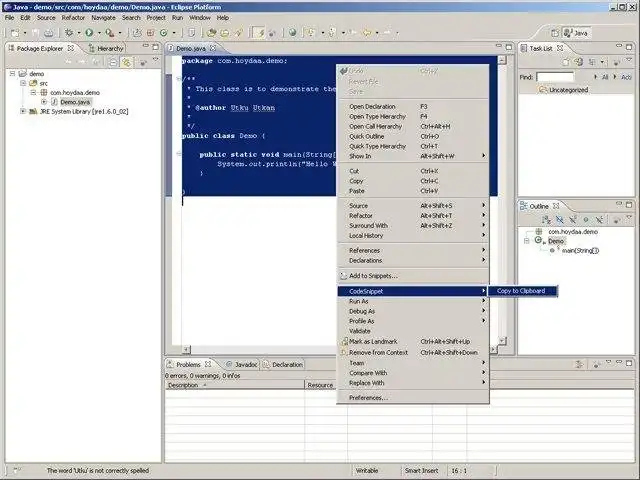Choose Copy to Clipboard from CodeSnippet submenu
The image size is (640, 480).
point(523,291)
